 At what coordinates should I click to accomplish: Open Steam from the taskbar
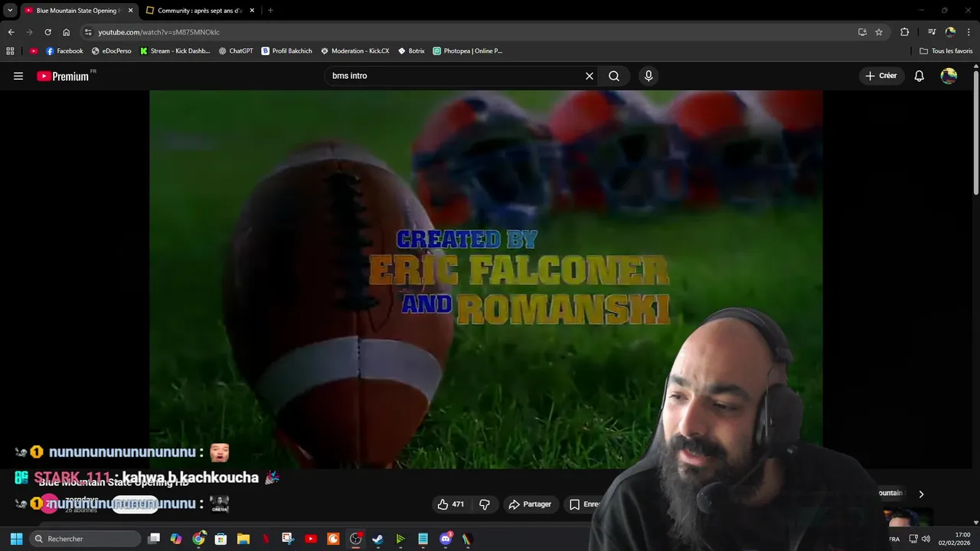pyautogui.click(x=377, y=539)
